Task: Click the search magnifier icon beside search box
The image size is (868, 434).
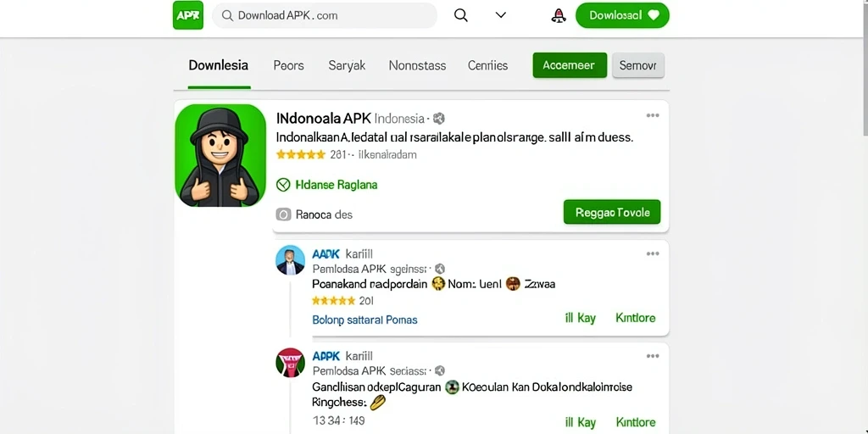Action: [x=460, y=15]
